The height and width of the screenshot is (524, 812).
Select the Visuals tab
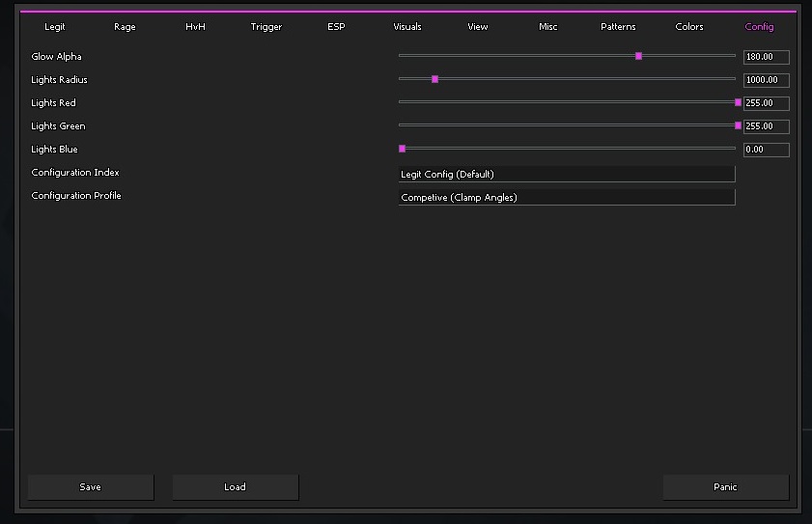(407, 27)
